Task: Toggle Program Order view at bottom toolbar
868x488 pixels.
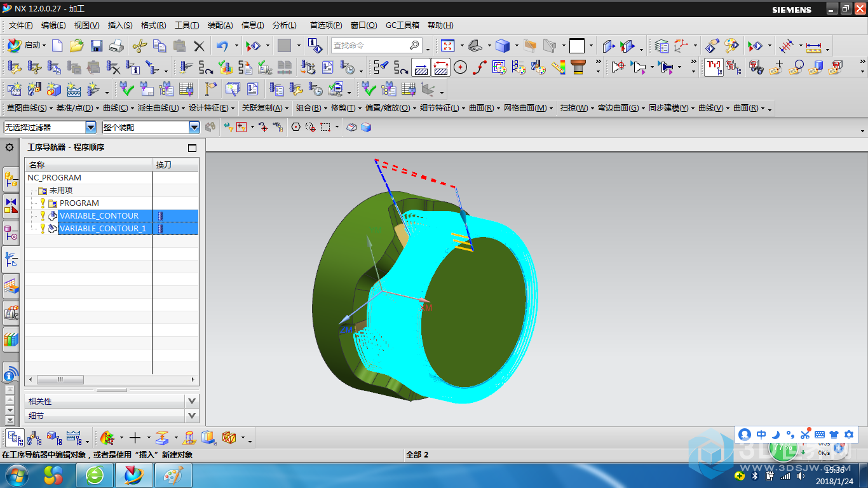Action: click(15, 438)
